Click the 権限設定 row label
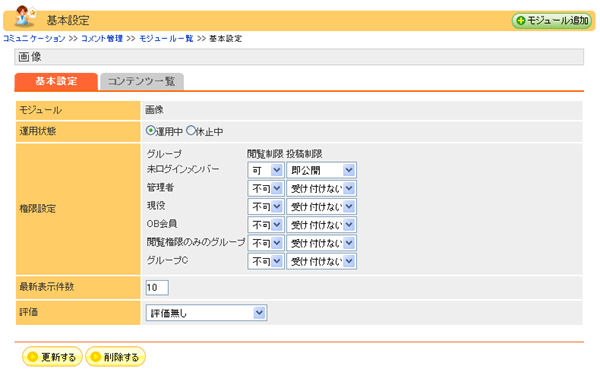Viewport: 600px width, 375px height. [x=38, y=209]
